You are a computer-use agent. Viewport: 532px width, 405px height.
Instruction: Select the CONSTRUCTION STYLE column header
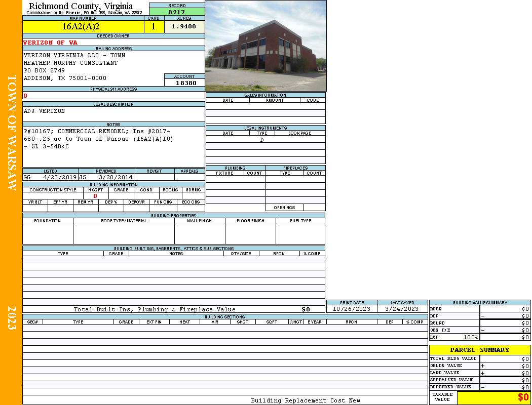(x=53, y=190)
